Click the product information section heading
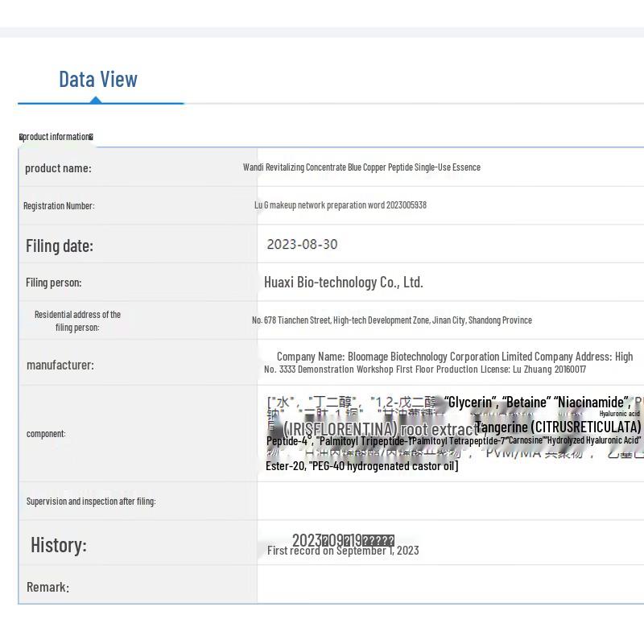644x644 pixels. pos(56,137)
